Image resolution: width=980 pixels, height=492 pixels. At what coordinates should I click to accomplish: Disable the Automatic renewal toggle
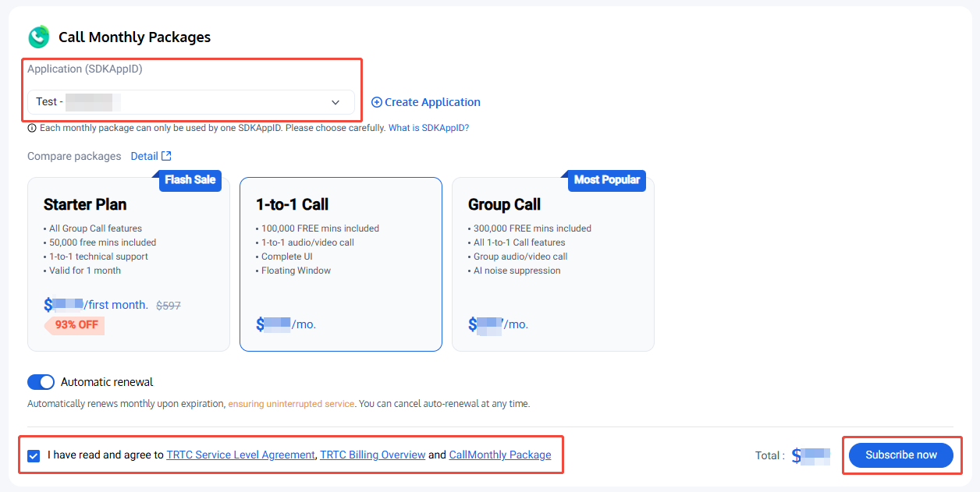(41, 382)
